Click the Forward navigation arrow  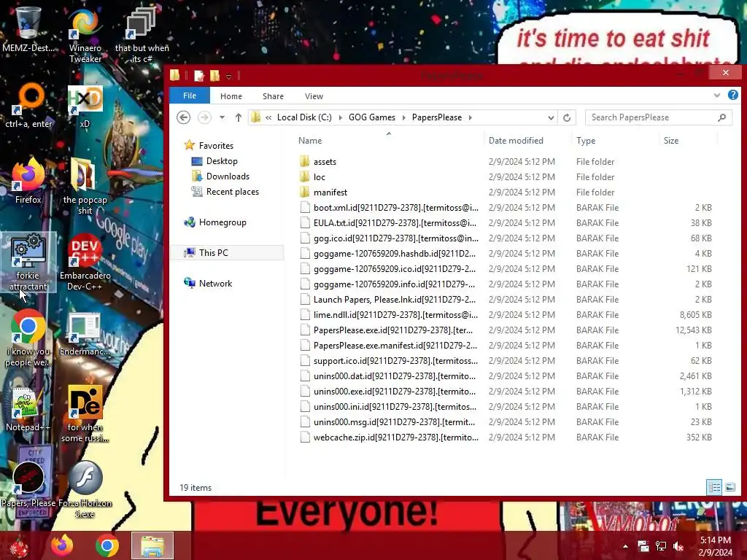[204, 117]
